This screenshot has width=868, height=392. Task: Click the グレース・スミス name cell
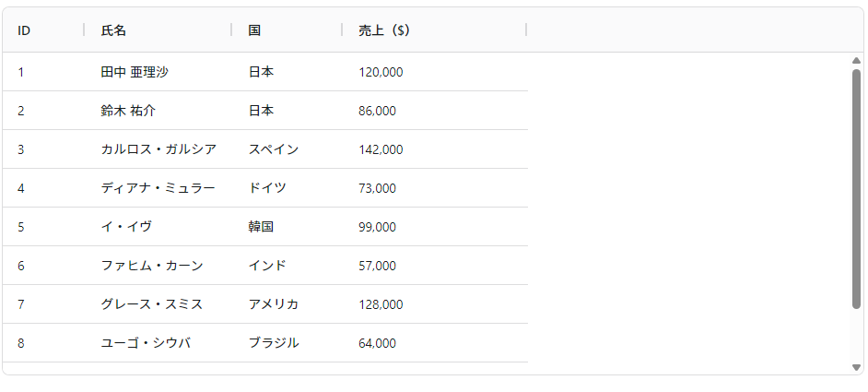tap(158, 304)
